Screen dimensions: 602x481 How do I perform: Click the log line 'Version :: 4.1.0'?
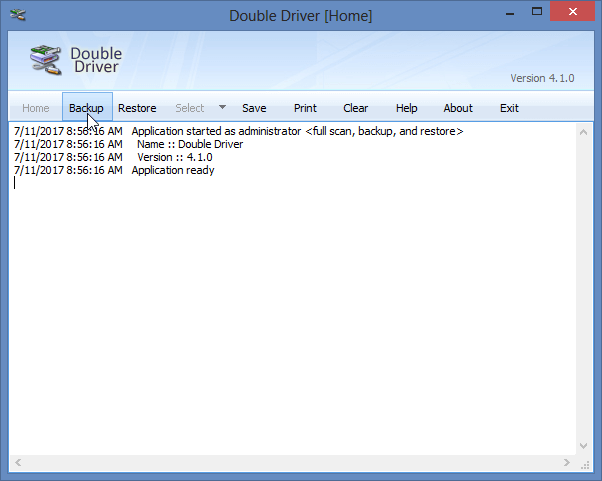pyautogui.click(x=113, y=157)
